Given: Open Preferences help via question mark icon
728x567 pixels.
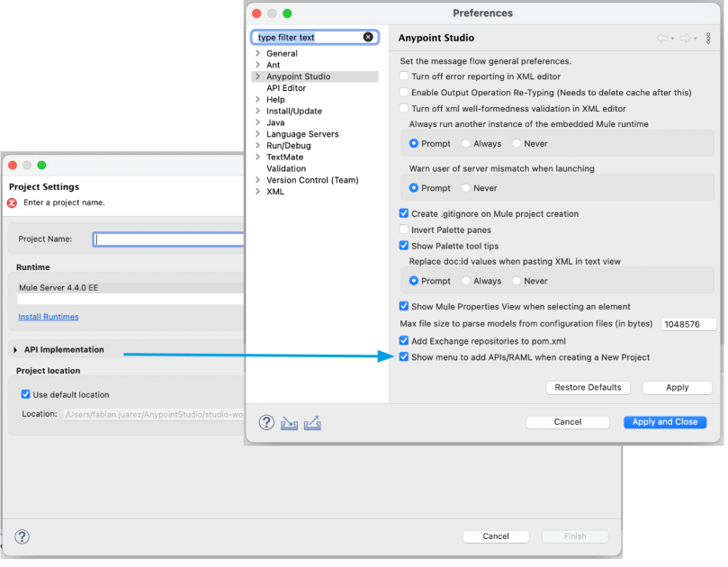Looking at the screenshot, I should tap(266, 422).
